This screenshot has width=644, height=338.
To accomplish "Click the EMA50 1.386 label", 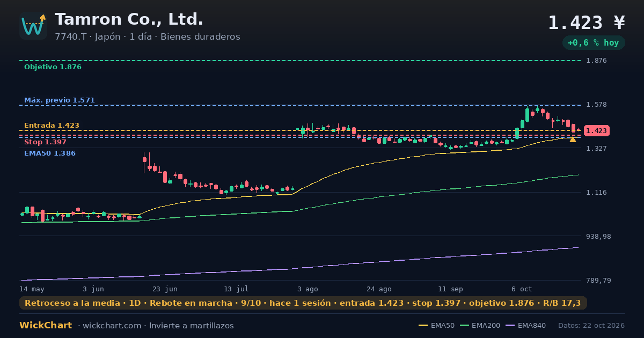I will [x=50, y=153].
